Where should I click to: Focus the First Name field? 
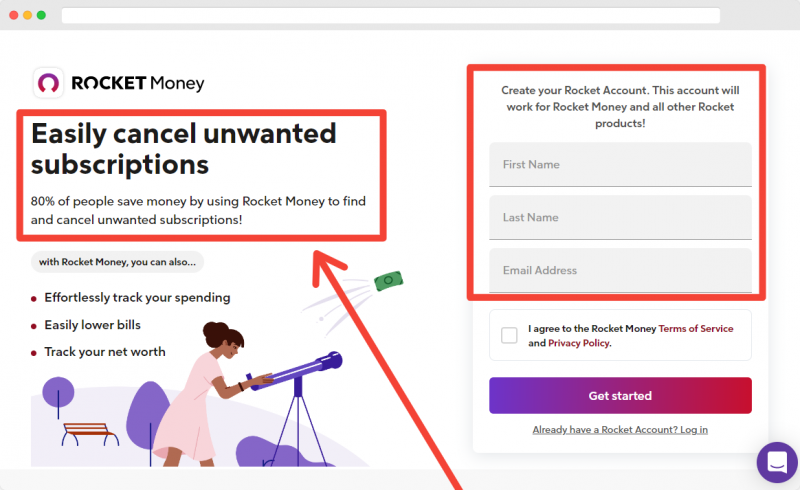click(x=620, y=164)
